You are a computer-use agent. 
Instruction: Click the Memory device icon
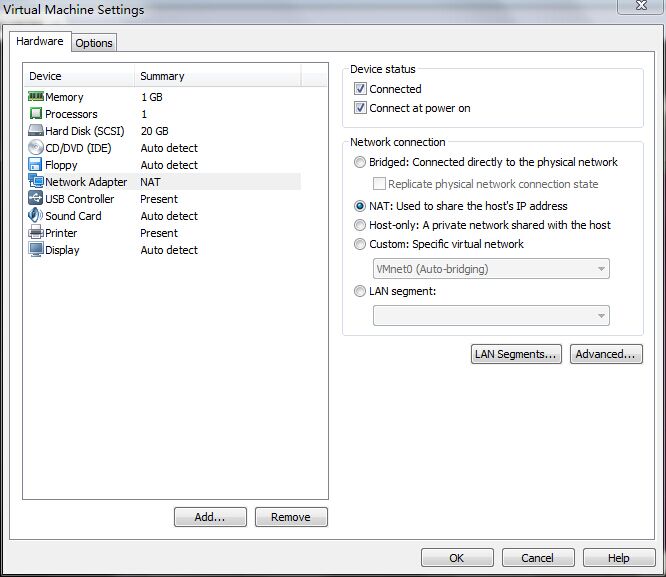coord(36,96)
